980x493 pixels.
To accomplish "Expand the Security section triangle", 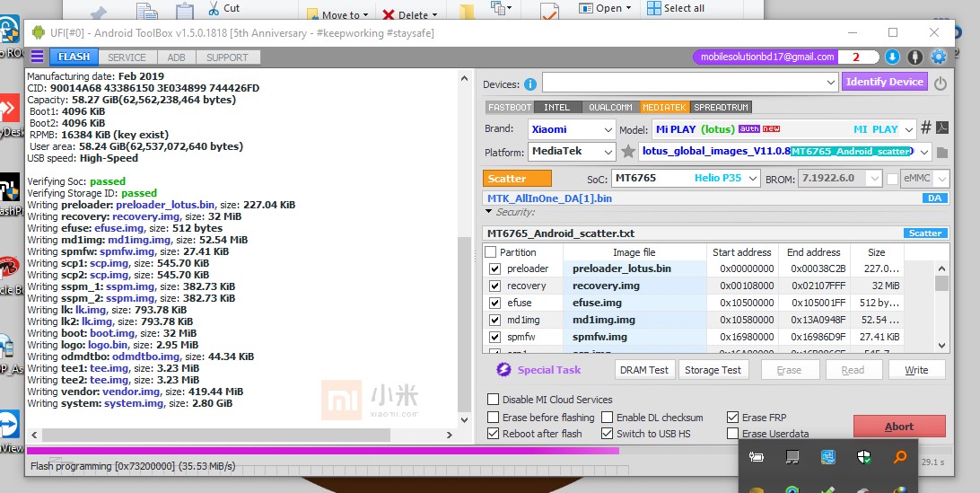I will 489,212.
